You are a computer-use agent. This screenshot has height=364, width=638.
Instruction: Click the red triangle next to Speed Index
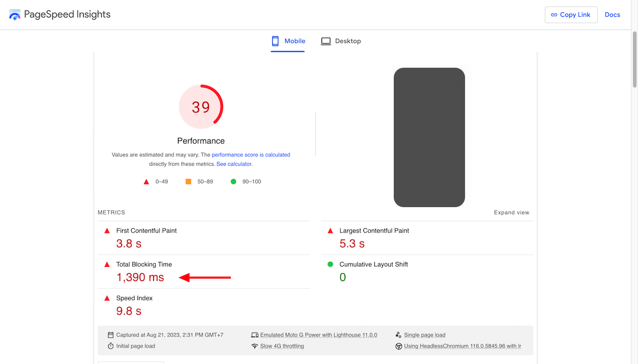(107, 298)
